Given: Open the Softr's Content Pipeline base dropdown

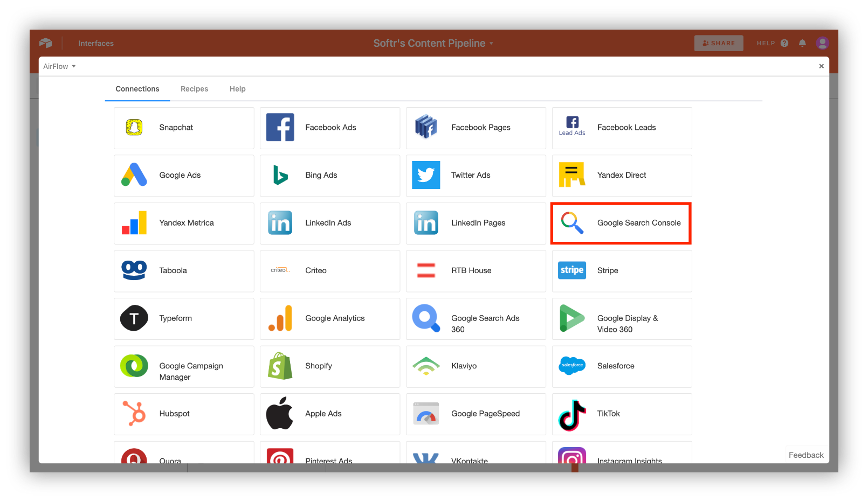Looking at the screenshot, I should (x=433, y=43).
